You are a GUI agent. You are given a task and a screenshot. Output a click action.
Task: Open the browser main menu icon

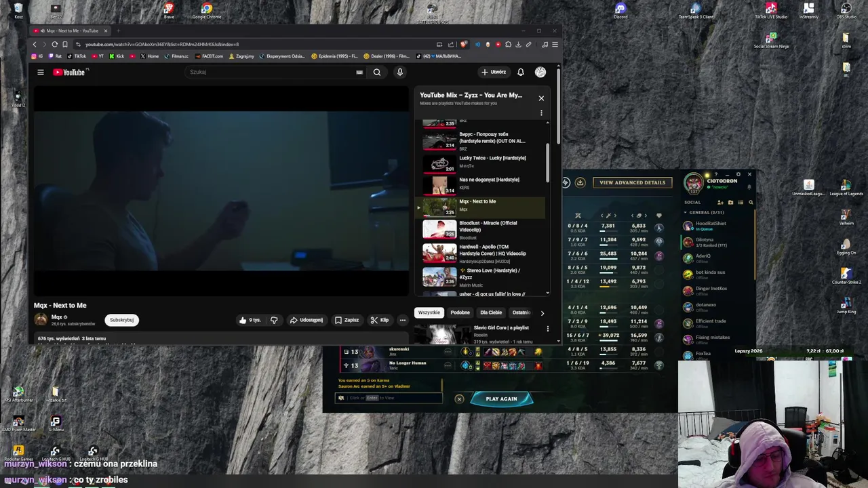coord(555,44)
